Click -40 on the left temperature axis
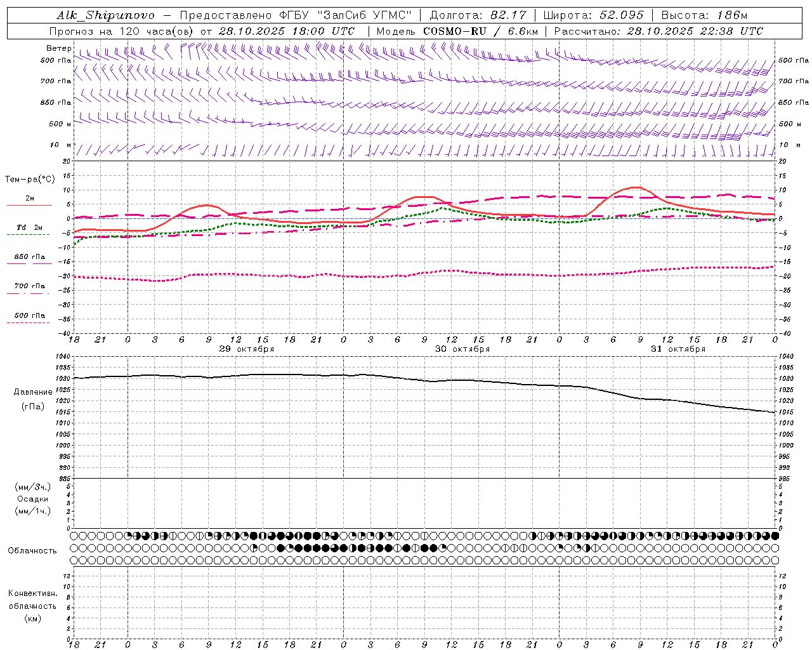This screenshot has width=812, height=650. pyautogui.click(x=65, y=333)
